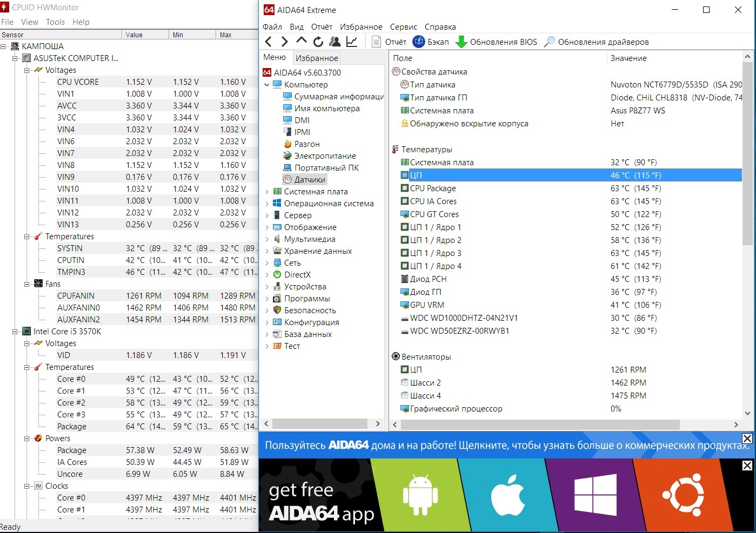Go forward with the AIDA64 toolbar forward arrow
This screenshot has width=756, height=533.
pos(285,42)
